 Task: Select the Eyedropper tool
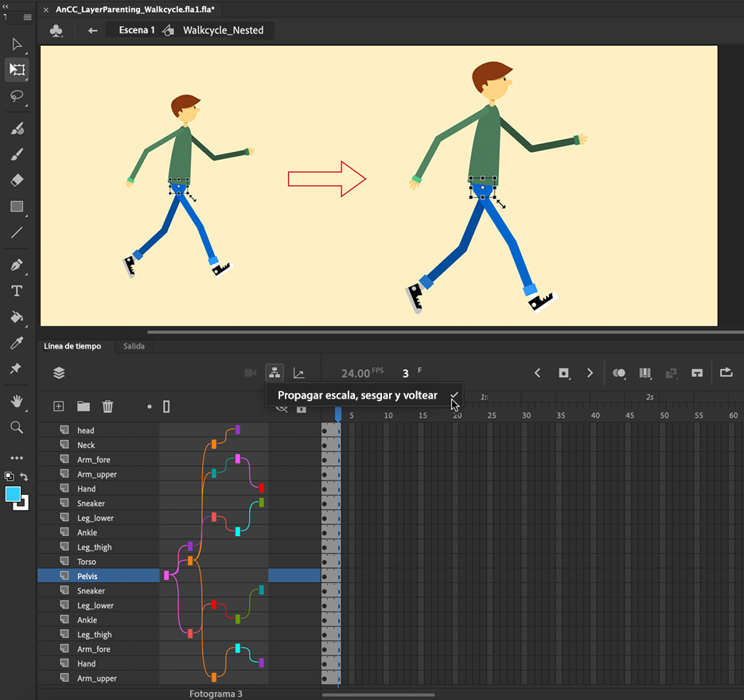click(x=17, y=343)
